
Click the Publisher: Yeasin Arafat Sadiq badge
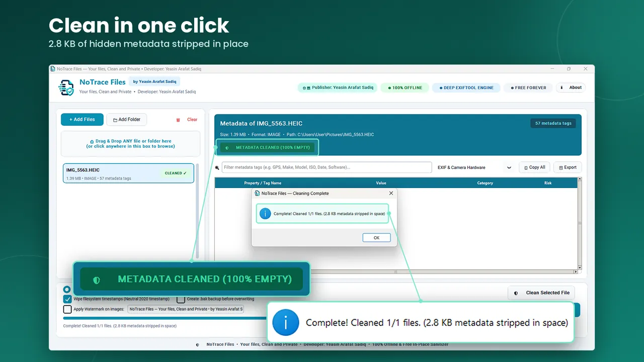coord(337,87)
